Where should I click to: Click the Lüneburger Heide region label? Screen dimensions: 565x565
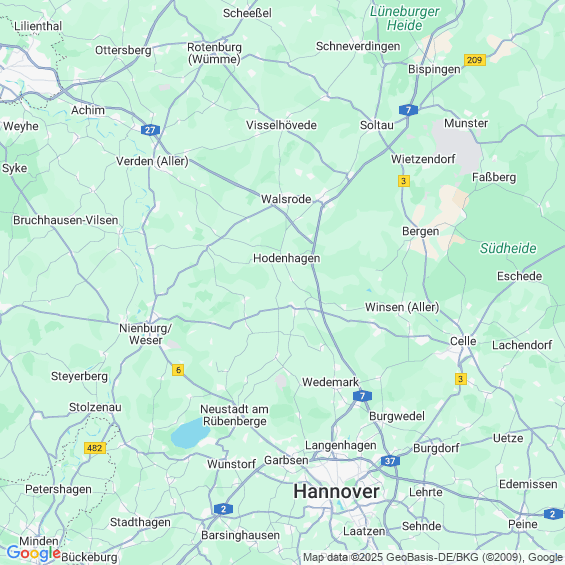click(x=404, y=18)
